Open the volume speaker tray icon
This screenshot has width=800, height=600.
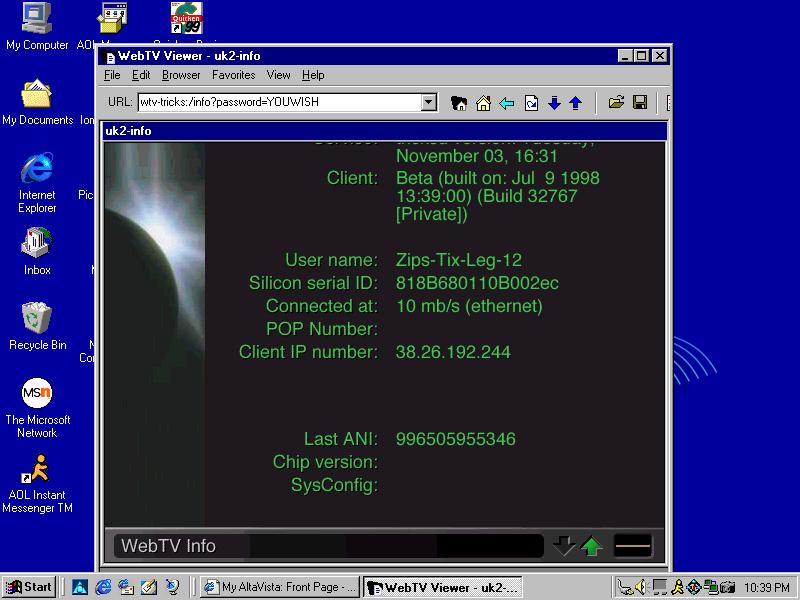pos(640,587)
